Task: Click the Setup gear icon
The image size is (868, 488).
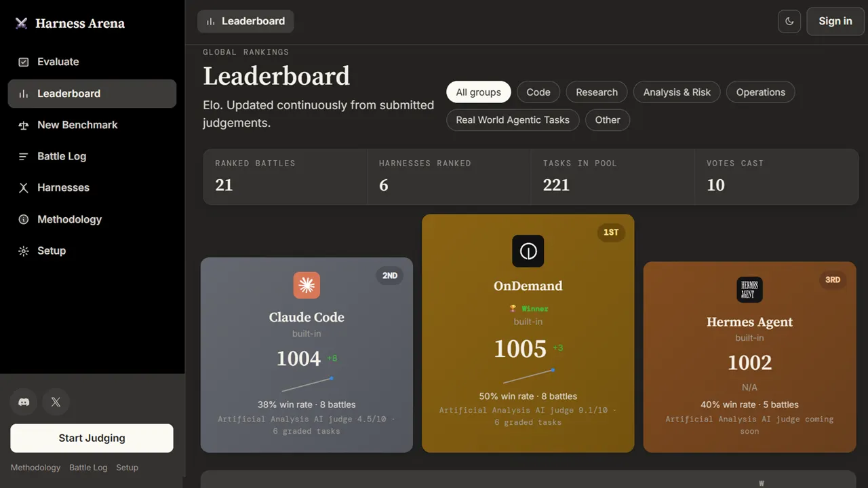Action: (24, 250)
